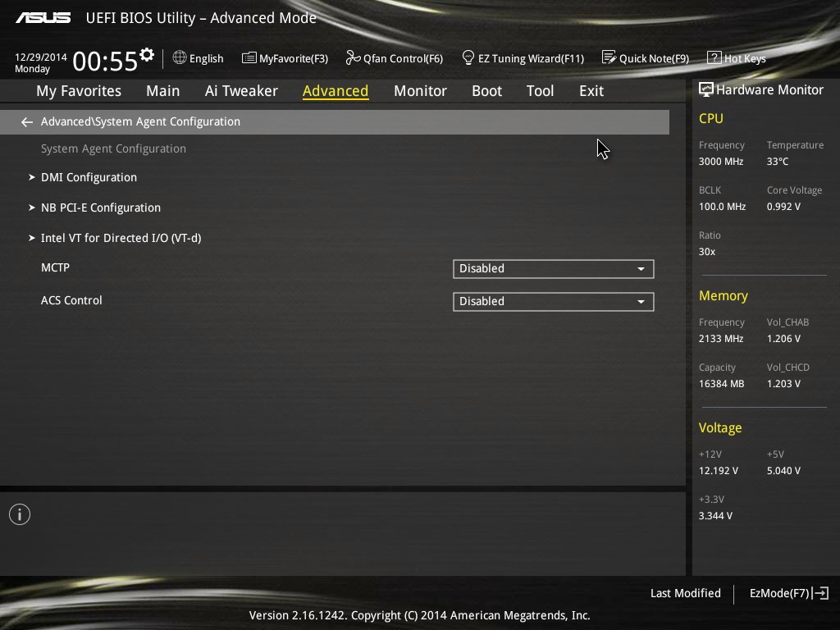
Task: Click Core Voltage 0.992 V value
Action: tap(783, 206)
